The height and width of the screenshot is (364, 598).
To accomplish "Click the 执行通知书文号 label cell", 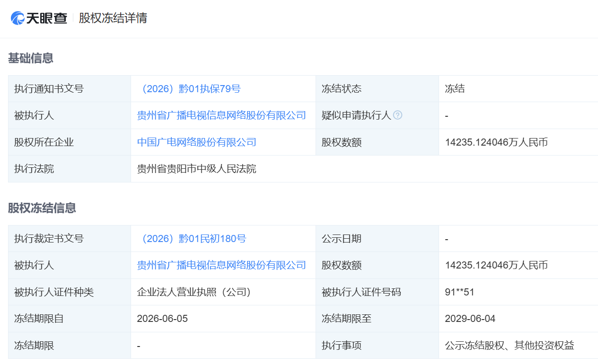I will click(x=70, y=88).
